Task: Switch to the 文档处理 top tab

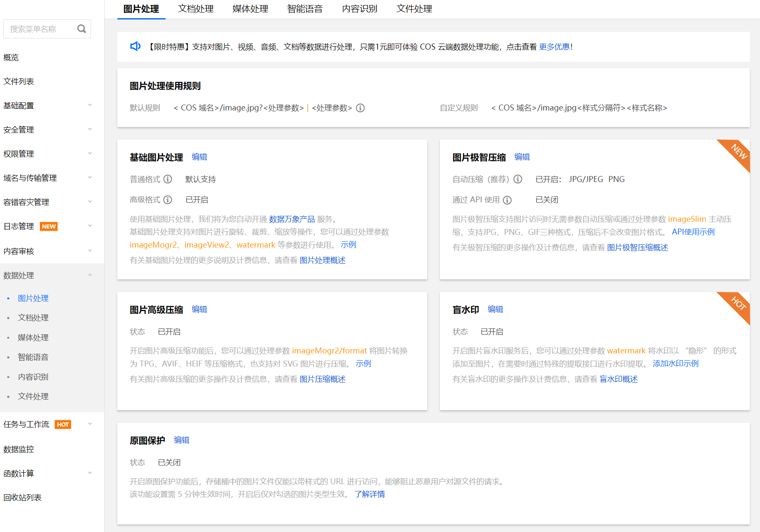Action: coord(196,9)
